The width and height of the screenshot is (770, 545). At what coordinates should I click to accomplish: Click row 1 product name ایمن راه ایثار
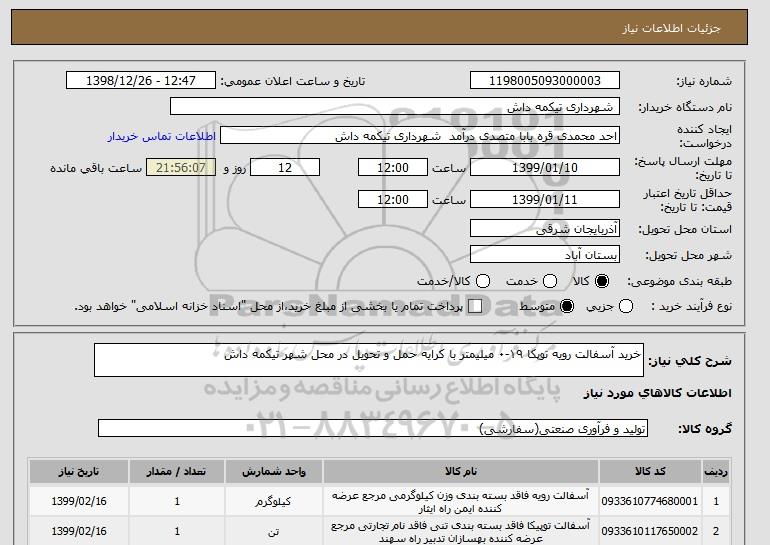tap(461, 502)
